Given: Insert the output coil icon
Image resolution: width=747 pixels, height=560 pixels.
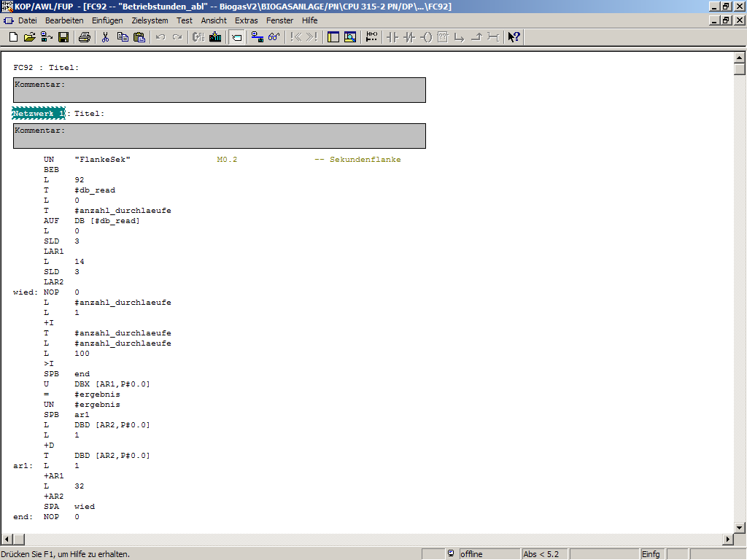Looking at the screenshot, I should [x=426, y=37].
